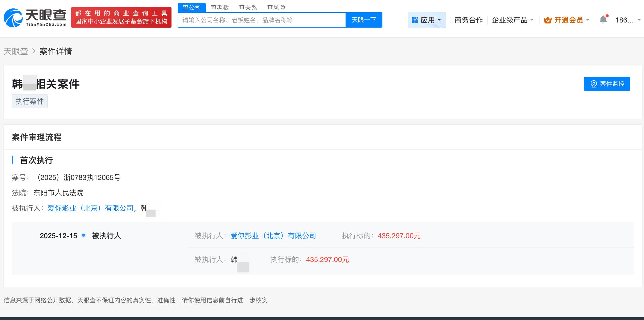
Task: Click the notification bell icon
Action: pyautogui.click(x=603, y=19)
